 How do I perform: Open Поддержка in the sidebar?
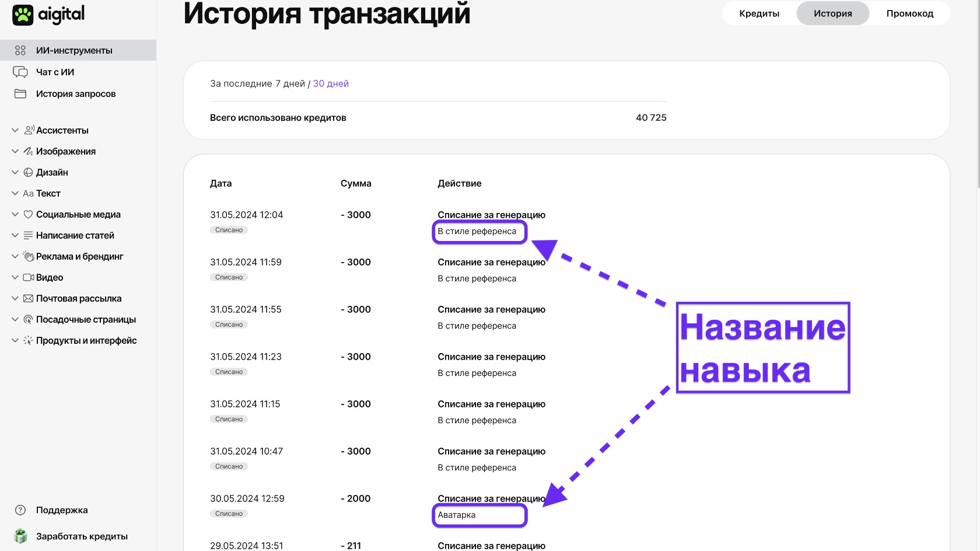click(62, 510)
